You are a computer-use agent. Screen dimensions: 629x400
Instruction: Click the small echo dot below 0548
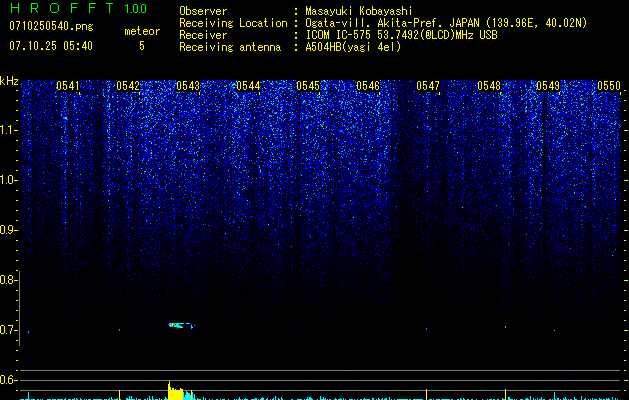pyautogui.click(x=505, y=327)
